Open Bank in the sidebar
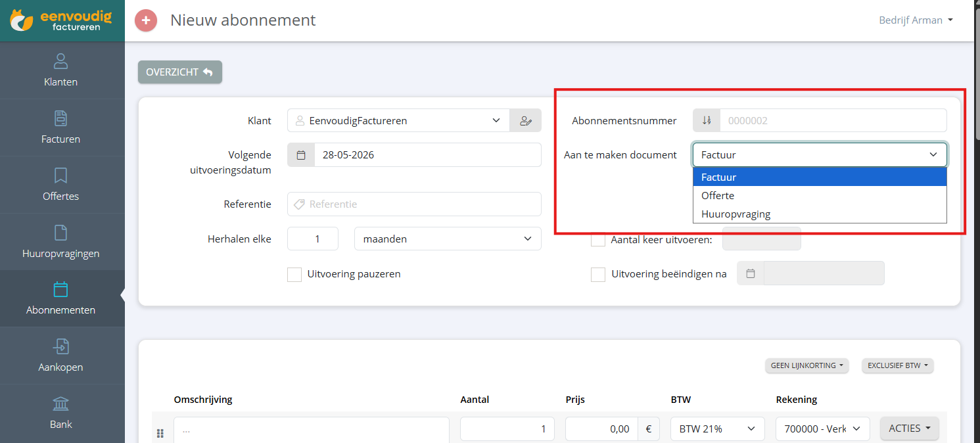The image size is (980, 443). click(61, 413)
